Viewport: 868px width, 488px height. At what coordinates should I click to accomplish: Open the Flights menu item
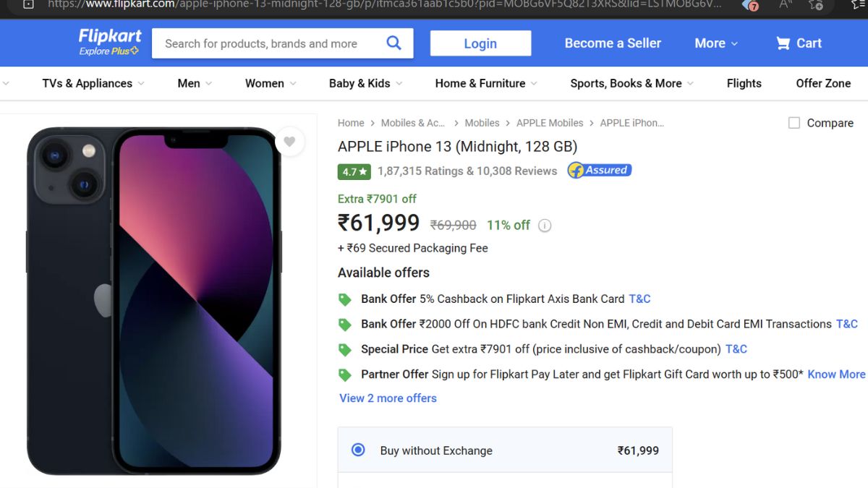click(x=744, y=83)
